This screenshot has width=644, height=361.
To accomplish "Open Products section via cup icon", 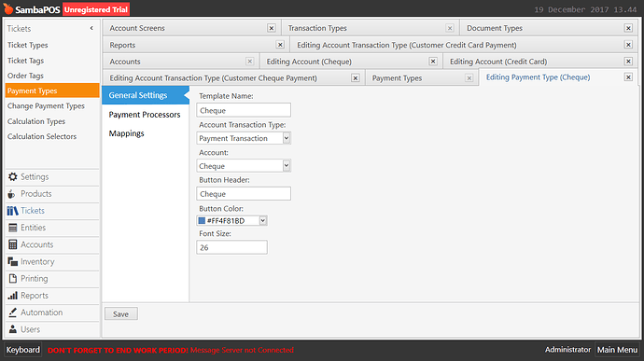I will 12,194.
